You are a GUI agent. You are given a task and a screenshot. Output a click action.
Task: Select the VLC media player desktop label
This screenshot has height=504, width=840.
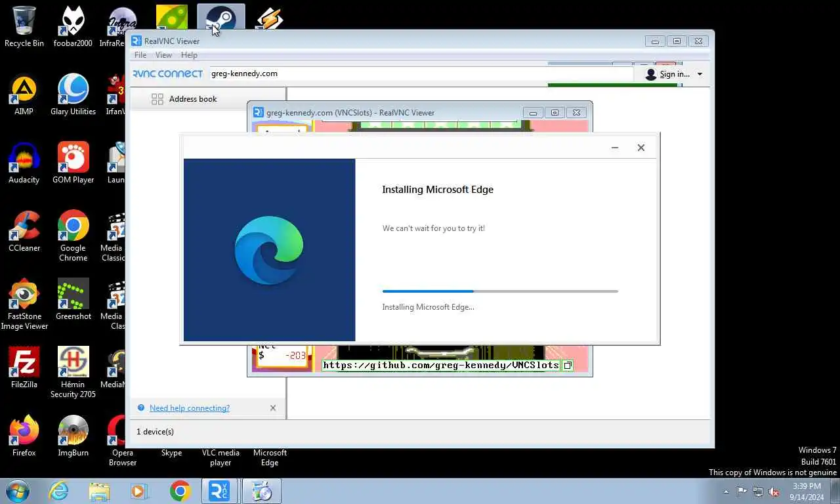coord(220,457)
